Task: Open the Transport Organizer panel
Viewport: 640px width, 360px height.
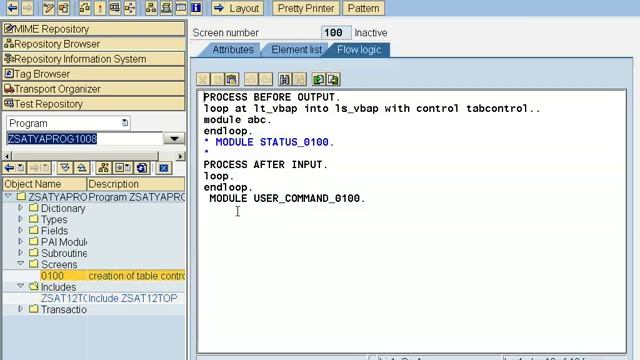Action: point(93,89)
